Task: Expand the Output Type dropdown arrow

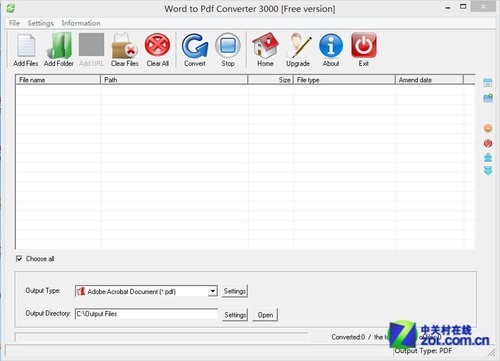Action: (x=213, y=291)
